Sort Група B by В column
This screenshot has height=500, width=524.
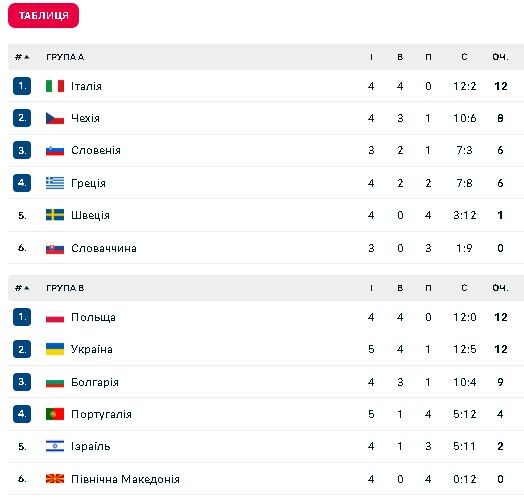400,288
